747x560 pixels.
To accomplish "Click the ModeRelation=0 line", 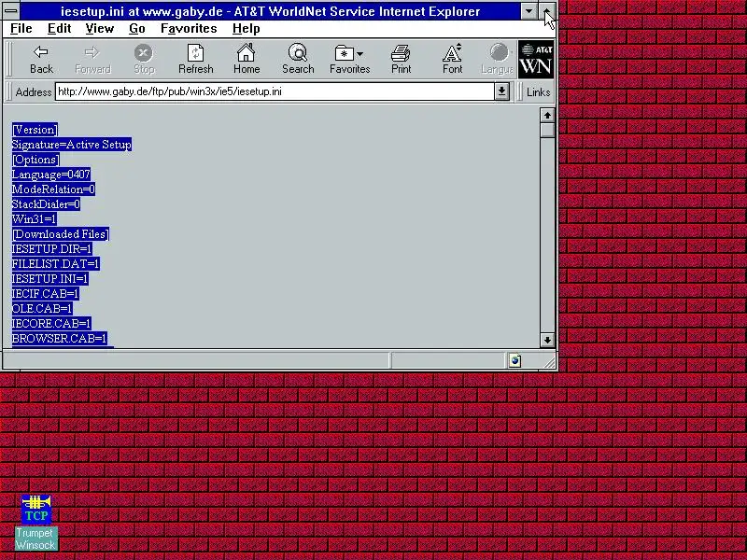I will (x=53, y=189).
